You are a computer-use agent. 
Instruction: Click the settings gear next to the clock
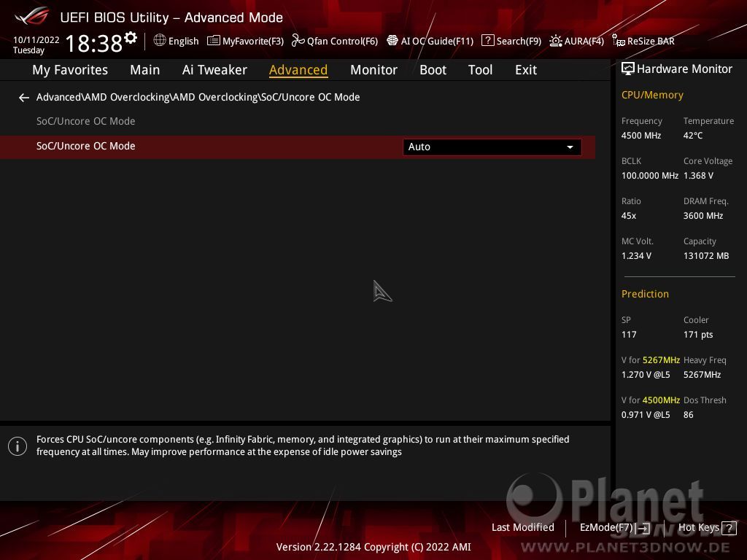[x=130, y=38]
